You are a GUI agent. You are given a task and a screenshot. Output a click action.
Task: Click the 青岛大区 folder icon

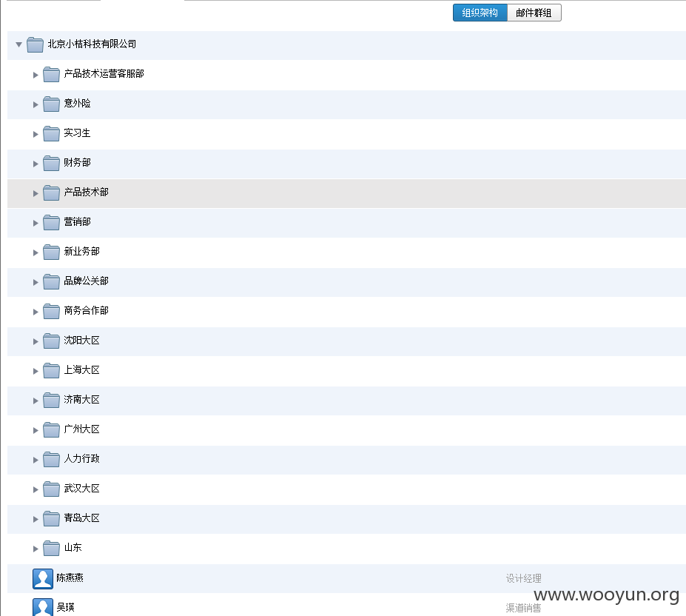point(51,518)
